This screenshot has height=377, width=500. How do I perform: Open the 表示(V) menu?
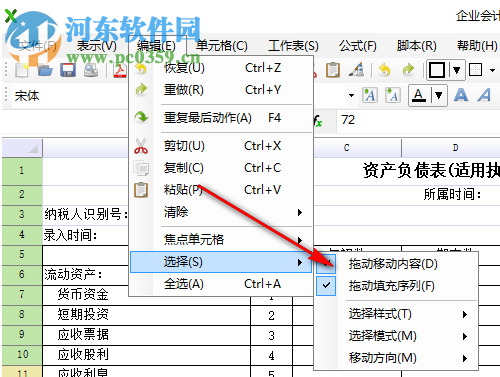(x=97, y=46)
